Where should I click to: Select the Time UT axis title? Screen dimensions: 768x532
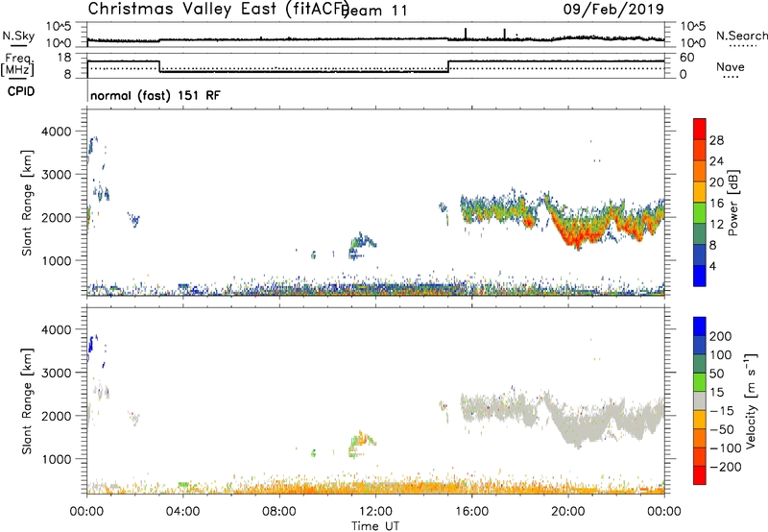(375, 526)
